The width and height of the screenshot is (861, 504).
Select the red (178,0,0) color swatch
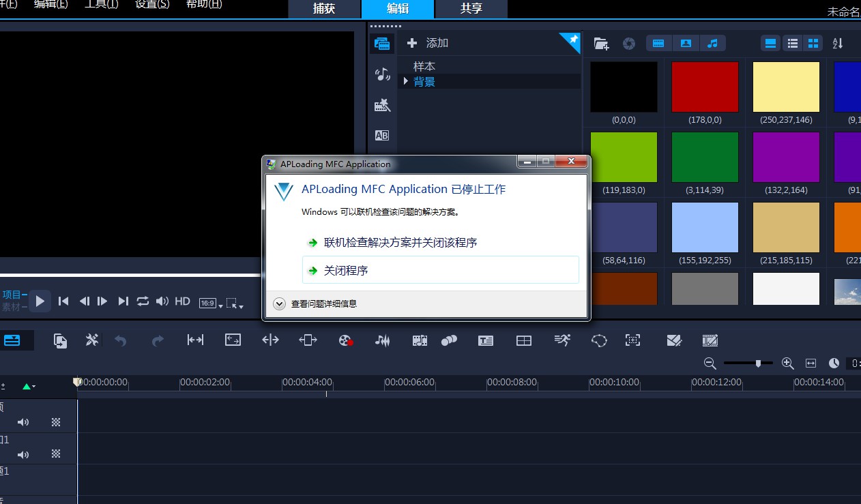[x=705, y=87]
